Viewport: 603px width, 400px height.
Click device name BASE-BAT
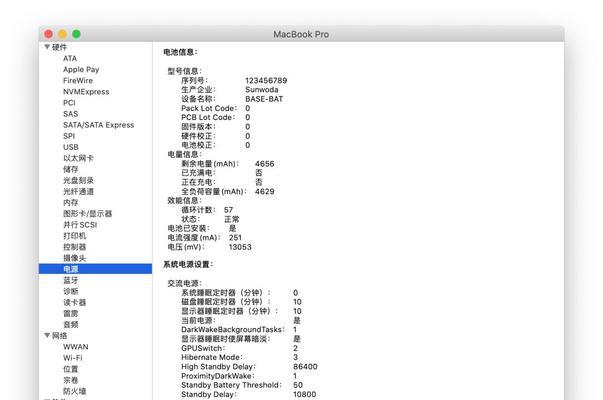[264, 99]
